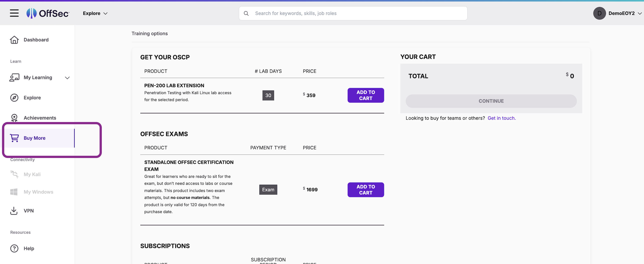Click the VPN download icon
This screenshot has height=264, width=644.
coord(14,211)
